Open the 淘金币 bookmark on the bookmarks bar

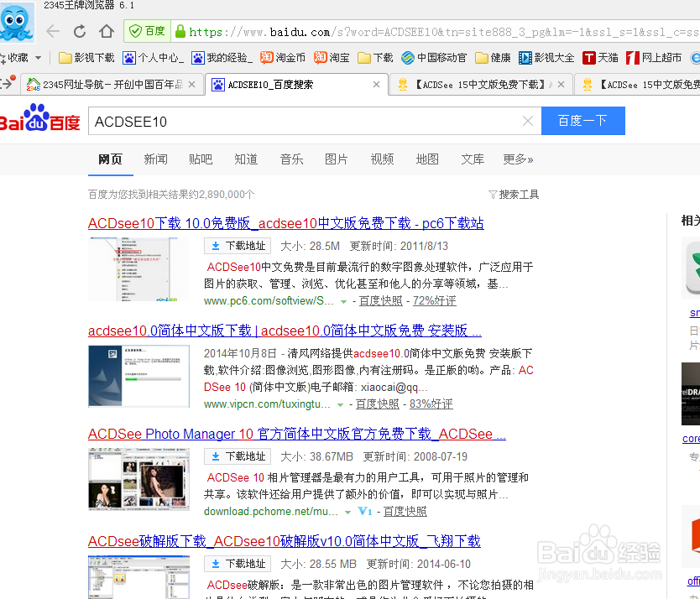[x=286, y=58]
